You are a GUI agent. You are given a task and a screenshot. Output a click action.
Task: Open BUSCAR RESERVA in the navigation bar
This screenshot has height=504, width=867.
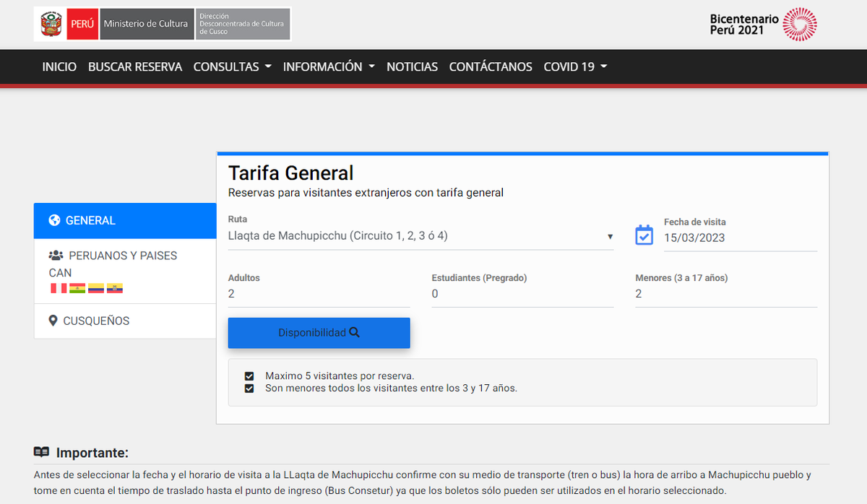[135, 66]
